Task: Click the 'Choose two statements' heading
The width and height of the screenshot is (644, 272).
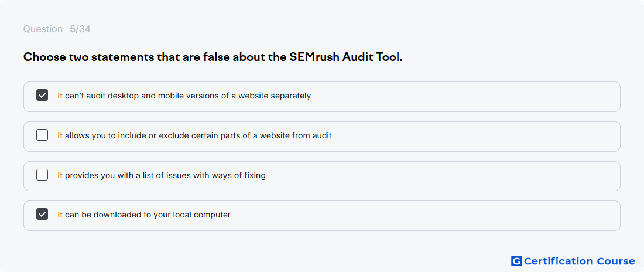Action: point(213,57)
